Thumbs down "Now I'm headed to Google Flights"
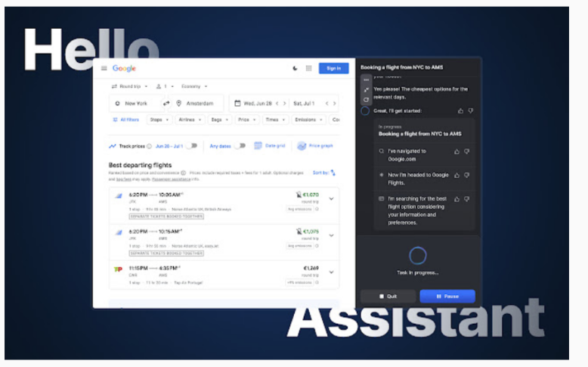 467,175
